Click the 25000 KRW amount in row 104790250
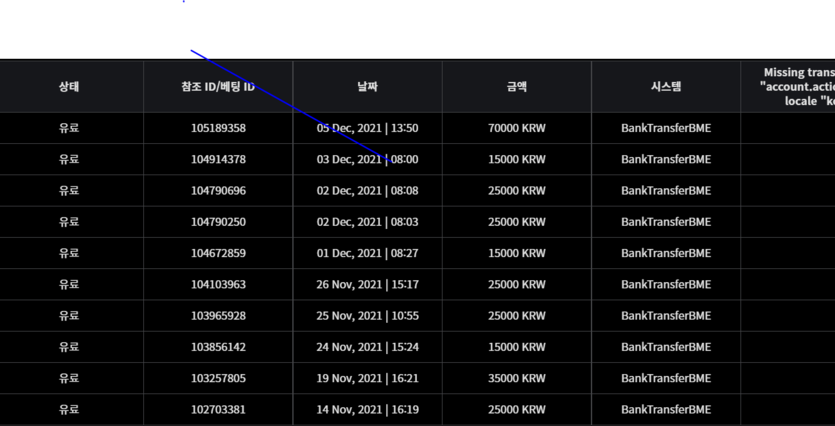The height and width of the screenshot is (426, 835). (517, 222)
